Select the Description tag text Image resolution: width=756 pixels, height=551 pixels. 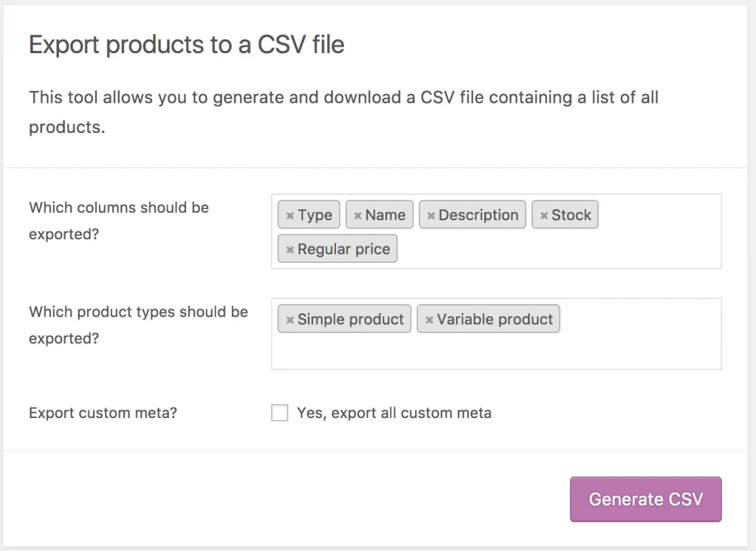(x=478, y=216)
